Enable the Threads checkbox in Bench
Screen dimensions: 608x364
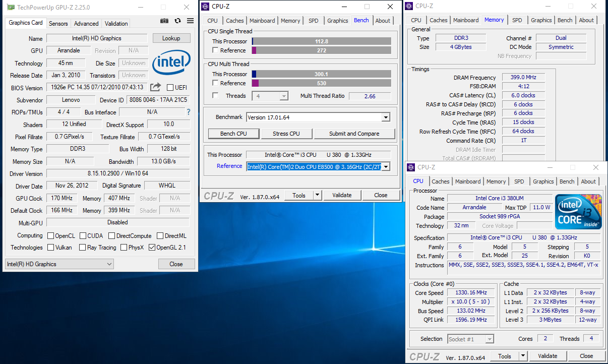click(215, 96)
